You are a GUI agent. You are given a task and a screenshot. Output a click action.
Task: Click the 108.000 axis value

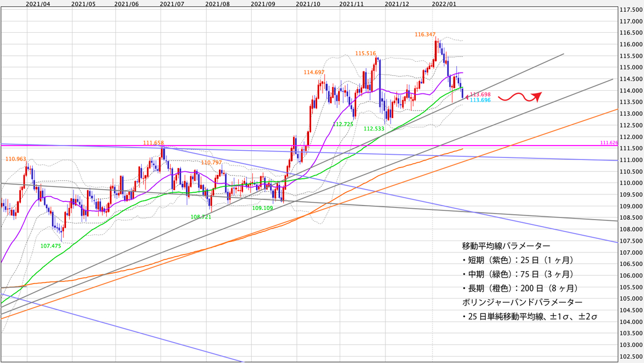pos(630,229)
